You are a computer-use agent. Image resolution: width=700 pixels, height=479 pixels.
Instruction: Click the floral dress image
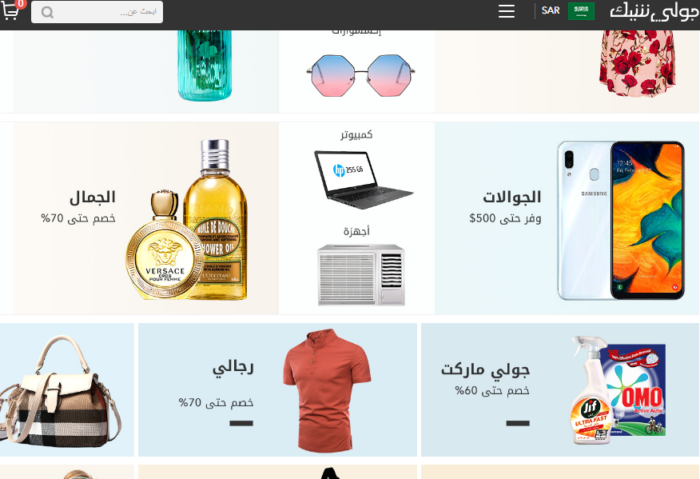coord(638,63)
